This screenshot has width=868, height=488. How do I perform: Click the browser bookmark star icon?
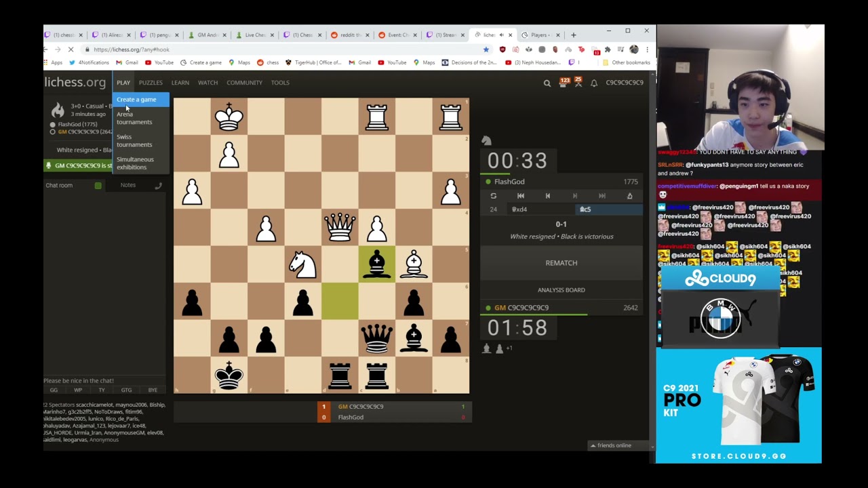[486, 49]
